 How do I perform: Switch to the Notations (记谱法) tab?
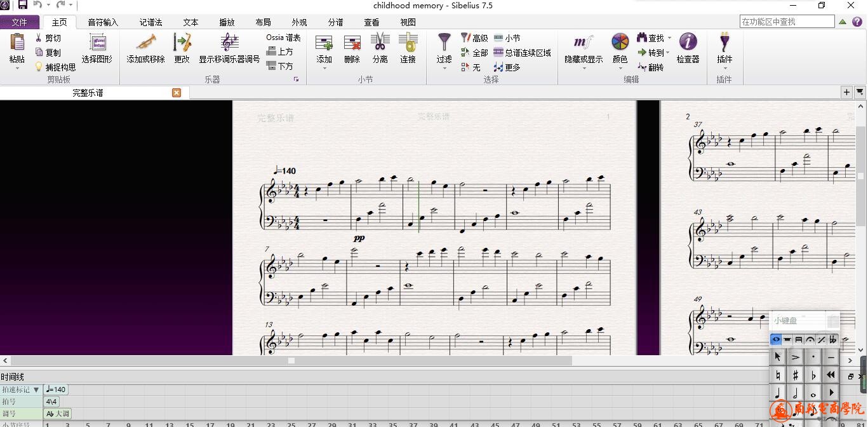[151, 22]
